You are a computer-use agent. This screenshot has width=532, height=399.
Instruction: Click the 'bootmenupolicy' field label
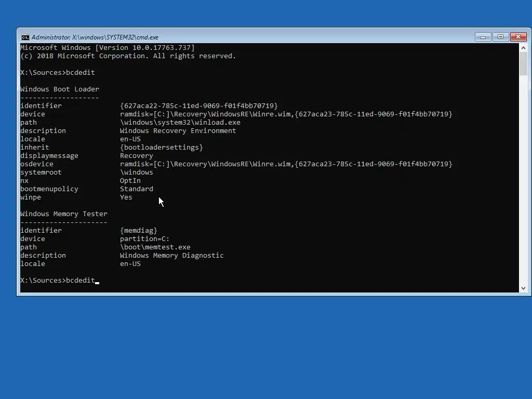[x=49, y=189]
